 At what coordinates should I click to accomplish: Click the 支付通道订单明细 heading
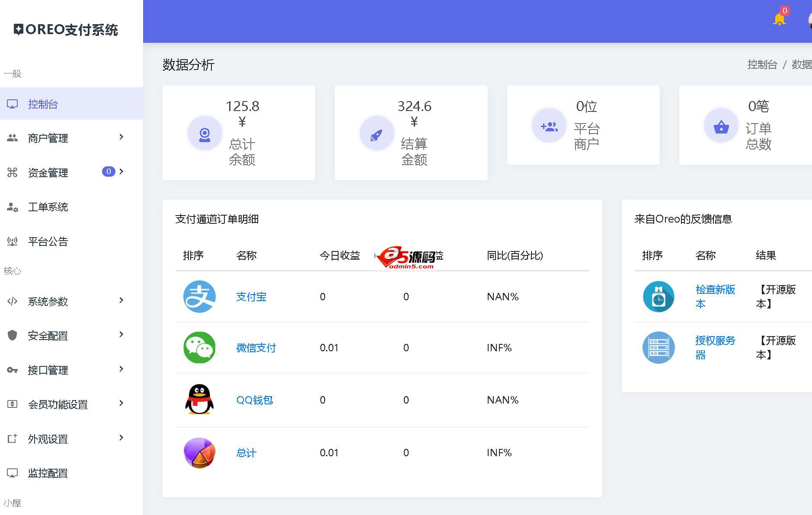tap(217, 219)
